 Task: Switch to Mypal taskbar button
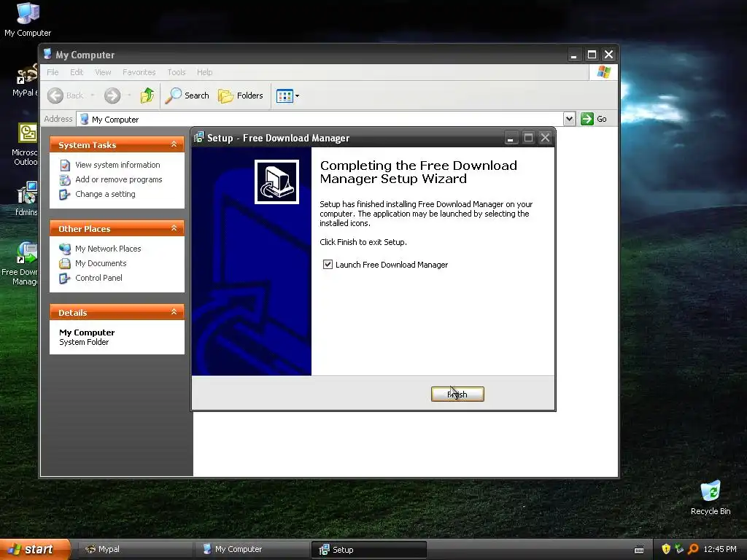coord(134,549)
